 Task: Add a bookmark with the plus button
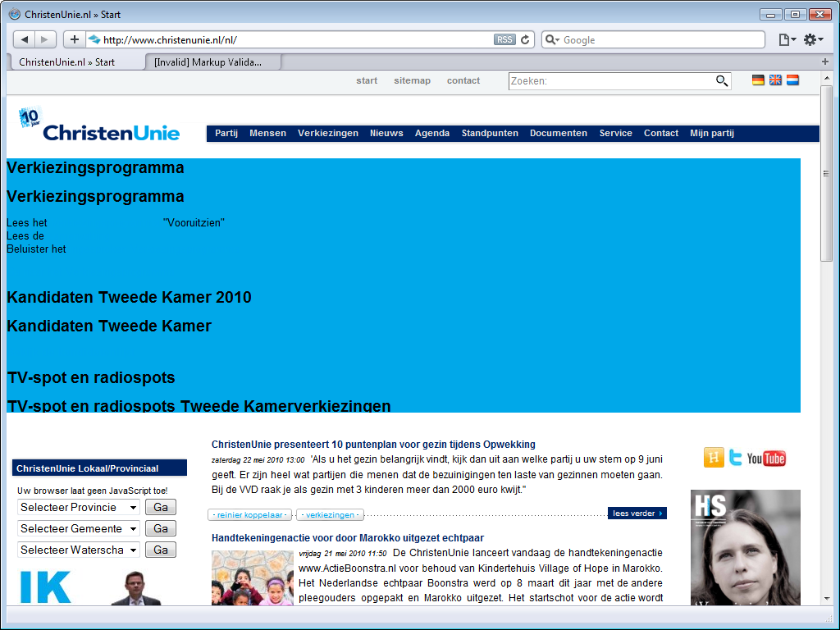click(75, 39)
